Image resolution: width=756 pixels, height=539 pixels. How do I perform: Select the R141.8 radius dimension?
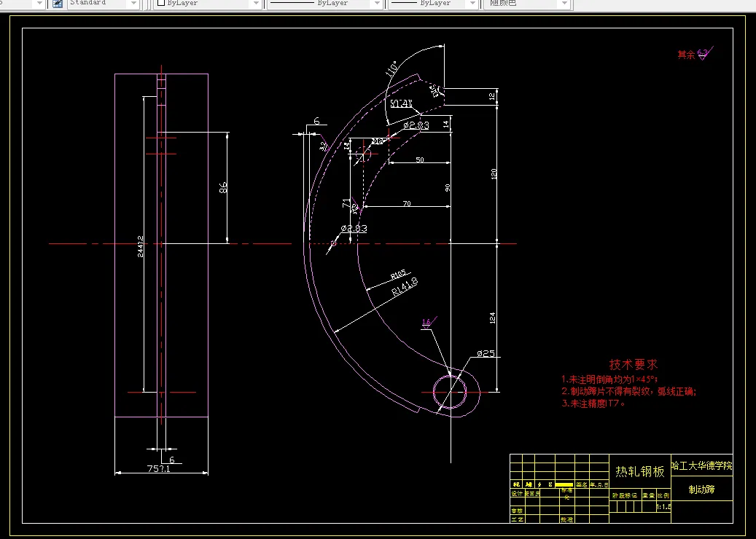click(405, 286)
